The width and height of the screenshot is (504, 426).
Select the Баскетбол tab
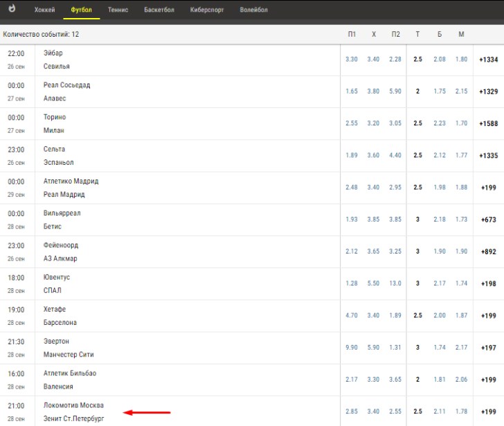[159, 10]
